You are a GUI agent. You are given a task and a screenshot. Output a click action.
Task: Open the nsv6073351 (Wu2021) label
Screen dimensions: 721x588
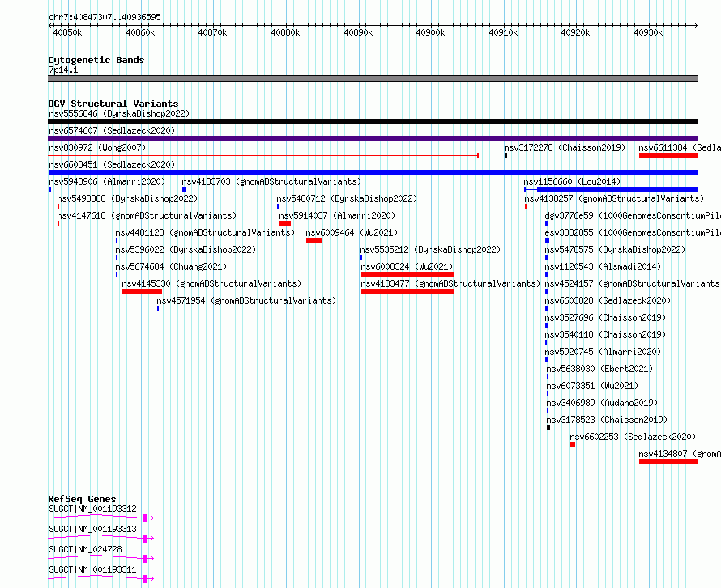click(x=592, y=386)
